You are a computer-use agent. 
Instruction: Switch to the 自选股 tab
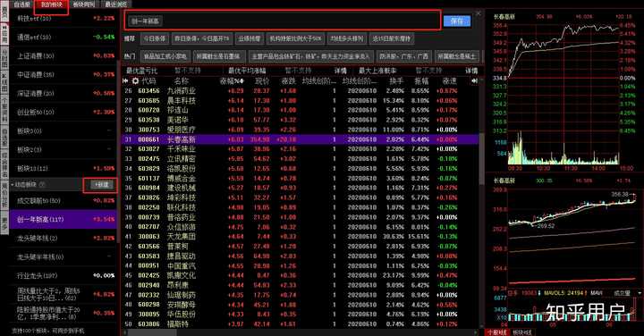click(x=22, y=4)
